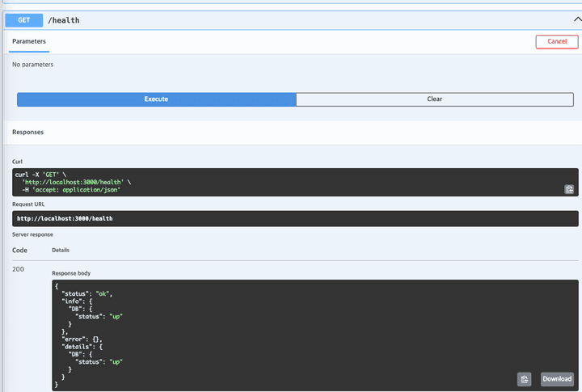Click the 200 response code
Screen dimensions: 582x392
point(19,268)
